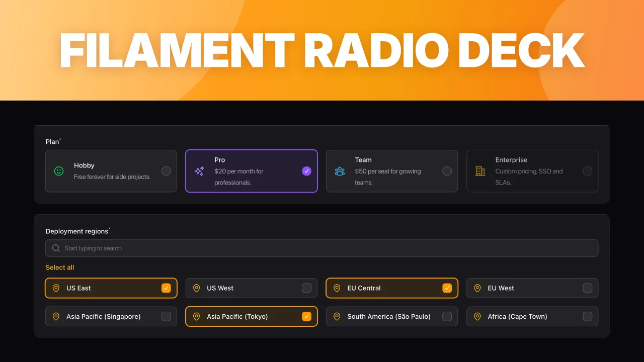Select the Hobby plan radio button
The width and height of the screenshot is (644, 362).
(x=166, y=171)
